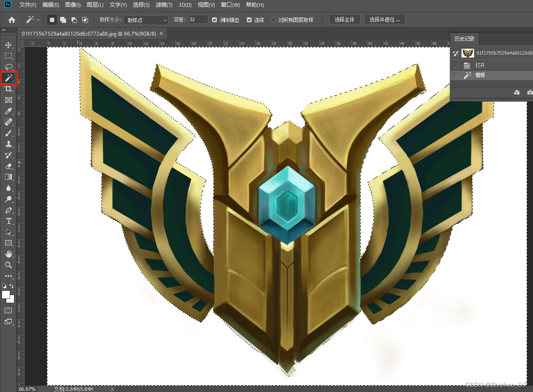The width and height of the screenshot is (533, 392).
Task: Choose New selection mode
Action: pyautogui.click(x=52, y=19)
